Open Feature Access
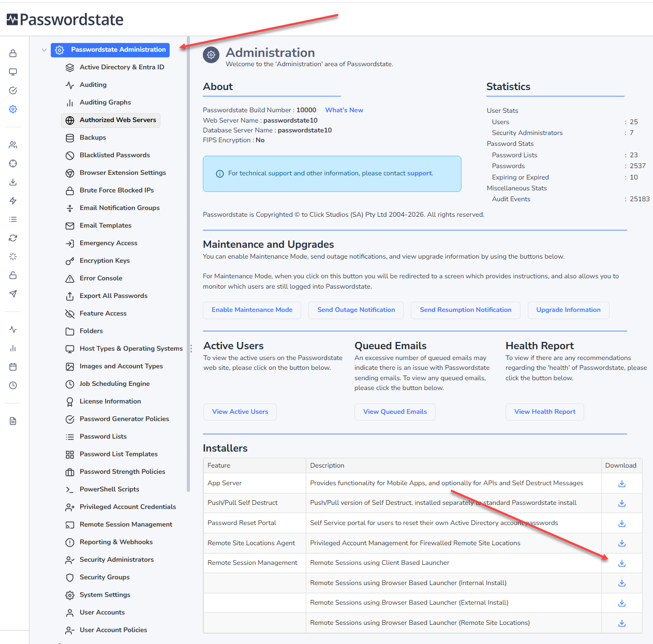The image size is (653, 644). tap(96, 313)
